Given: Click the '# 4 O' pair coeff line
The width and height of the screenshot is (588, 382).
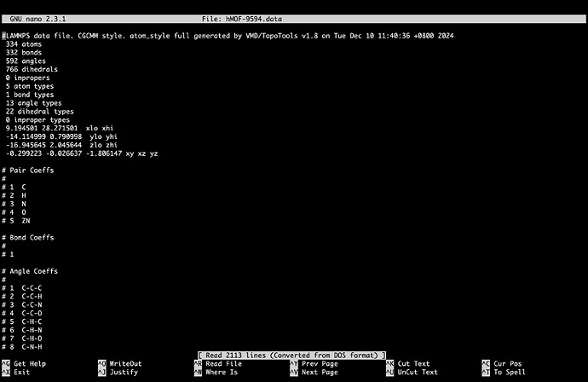Looking at the screenshot, I should 14,212.
